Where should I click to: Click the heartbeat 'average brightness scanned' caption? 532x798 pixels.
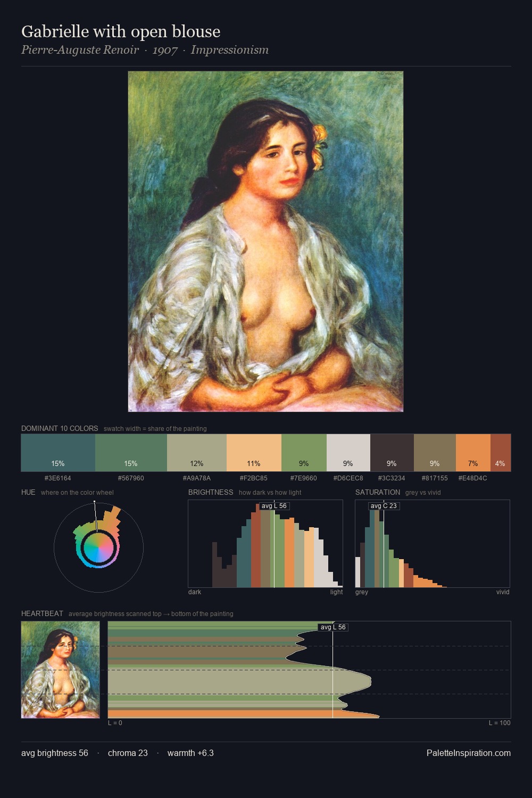[151, 613]
